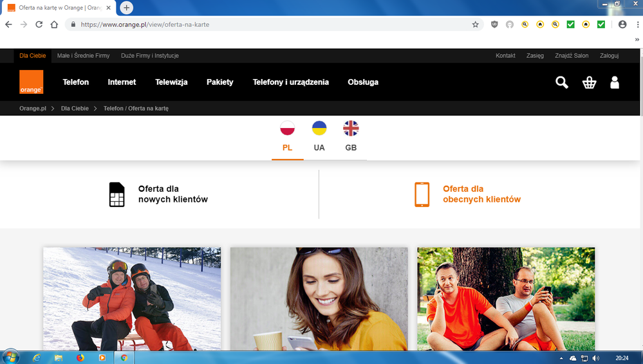Open the Chrome three-dot menu
643x364 pixels.
click(x=638, y=24)
